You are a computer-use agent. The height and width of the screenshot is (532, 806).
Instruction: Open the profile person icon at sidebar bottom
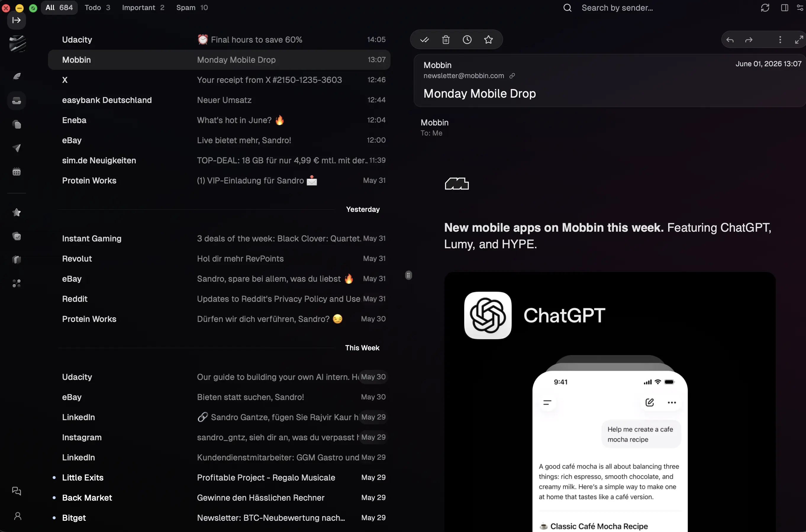18,516
